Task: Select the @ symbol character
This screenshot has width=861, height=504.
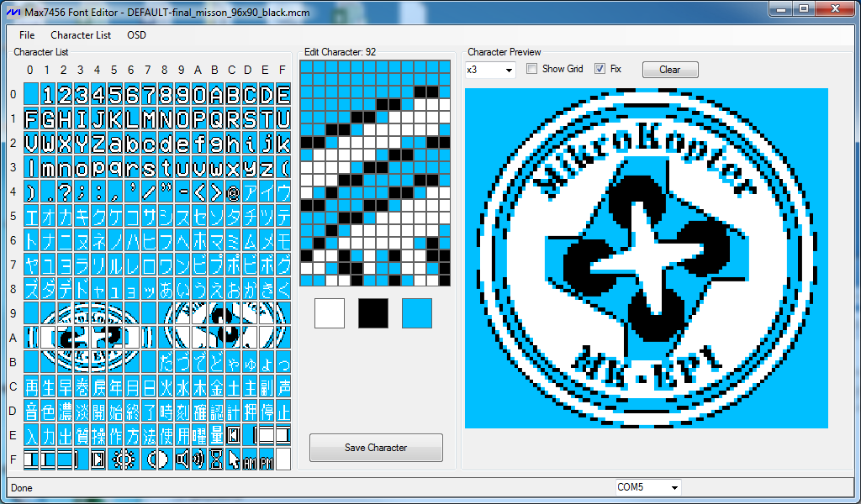Action: click(233, 192)
